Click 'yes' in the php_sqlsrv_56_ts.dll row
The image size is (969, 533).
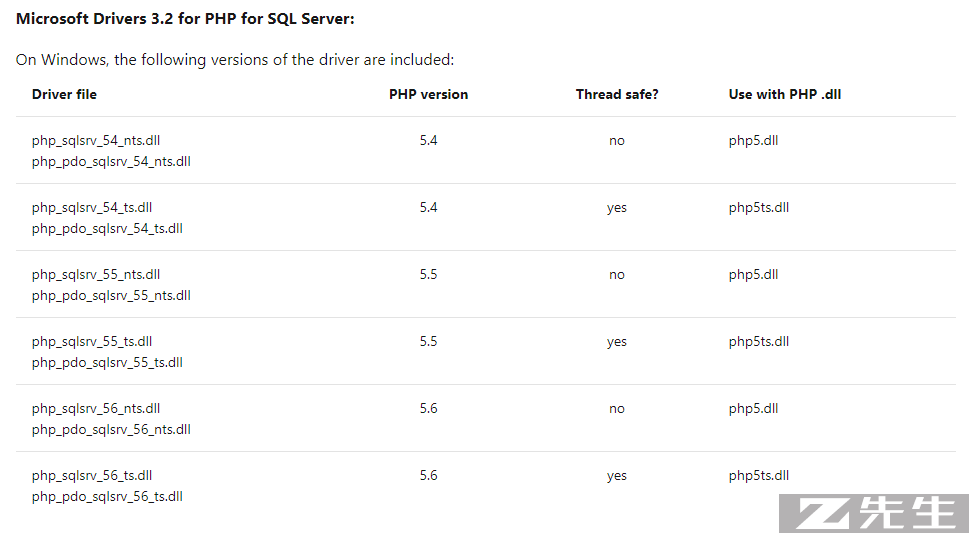(x=617, y=477)
